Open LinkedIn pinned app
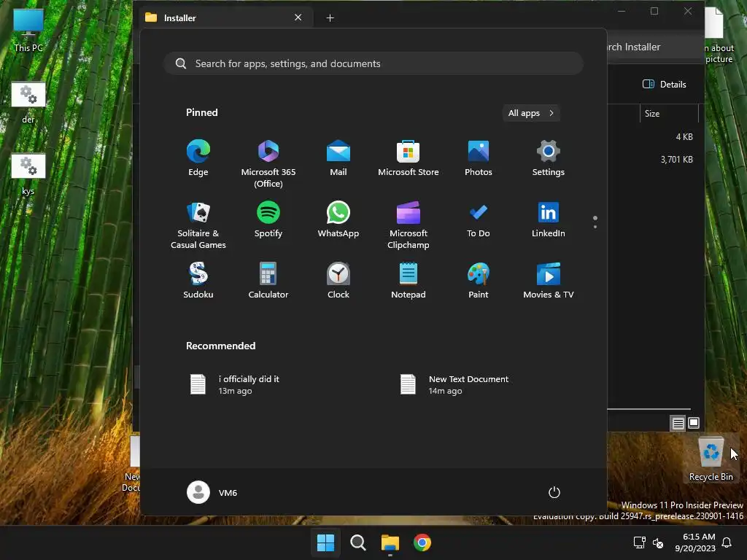The width and height of the screenshot is (747, 560). 549,219
